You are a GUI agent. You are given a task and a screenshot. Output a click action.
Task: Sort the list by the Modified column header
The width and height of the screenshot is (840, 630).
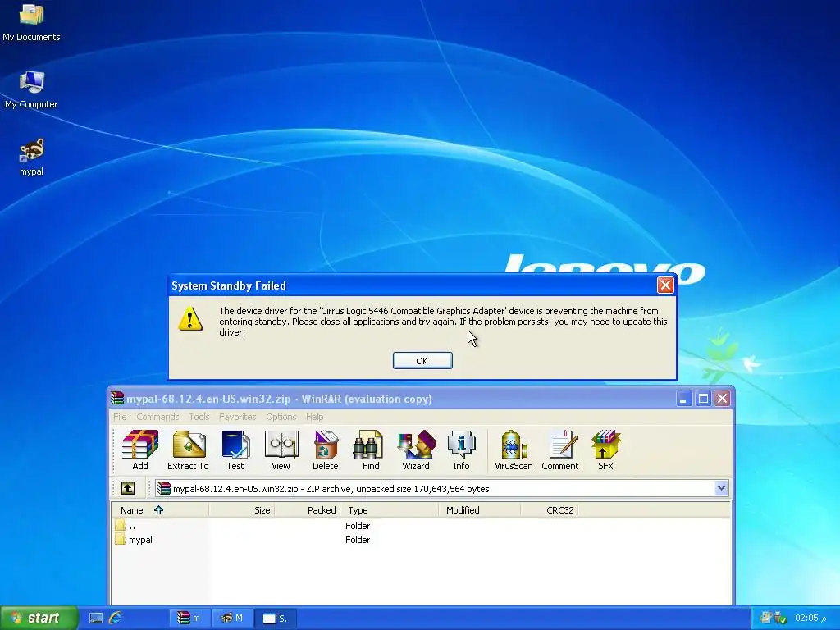click(x=479, y=510)
